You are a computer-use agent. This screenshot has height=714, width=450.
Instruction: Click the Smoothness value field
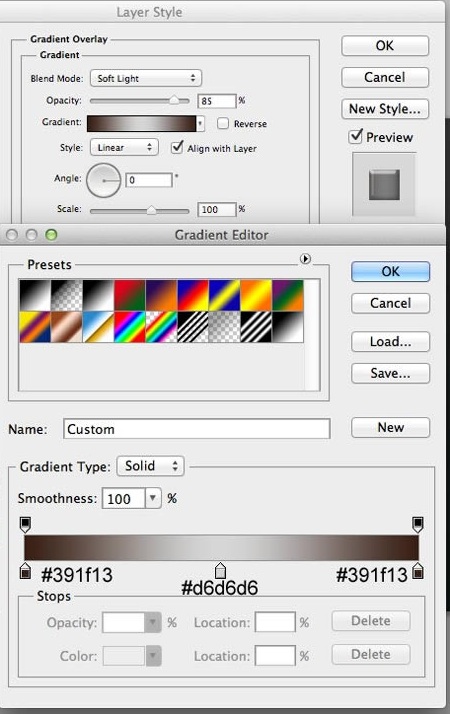[x=123, y=499]
